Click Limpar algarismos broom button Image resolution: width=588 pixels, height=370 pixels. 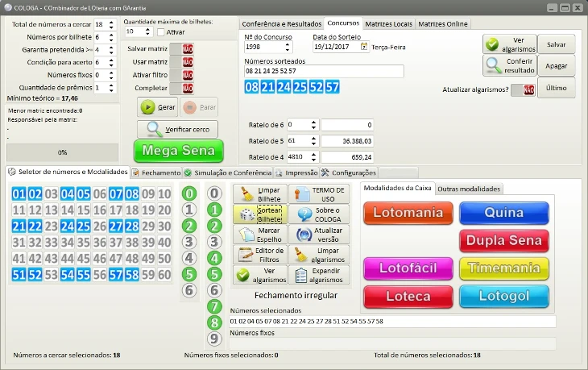tap(319, 255)
